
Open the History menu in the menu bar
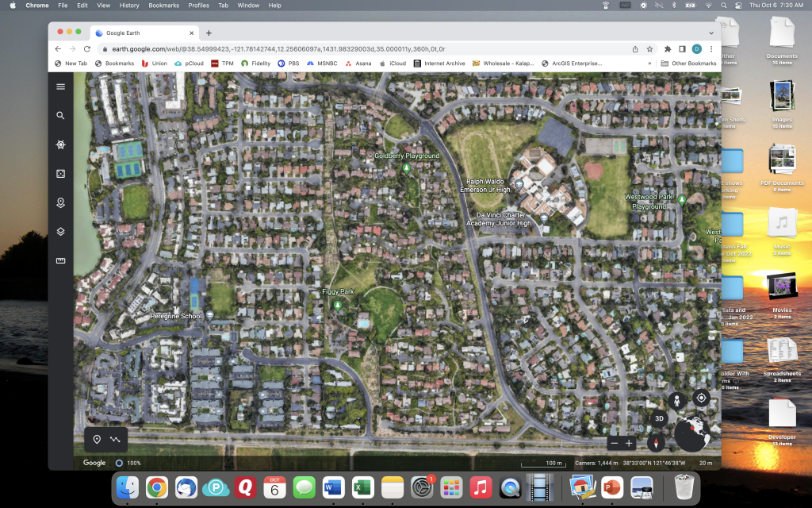tap(129, 5)
